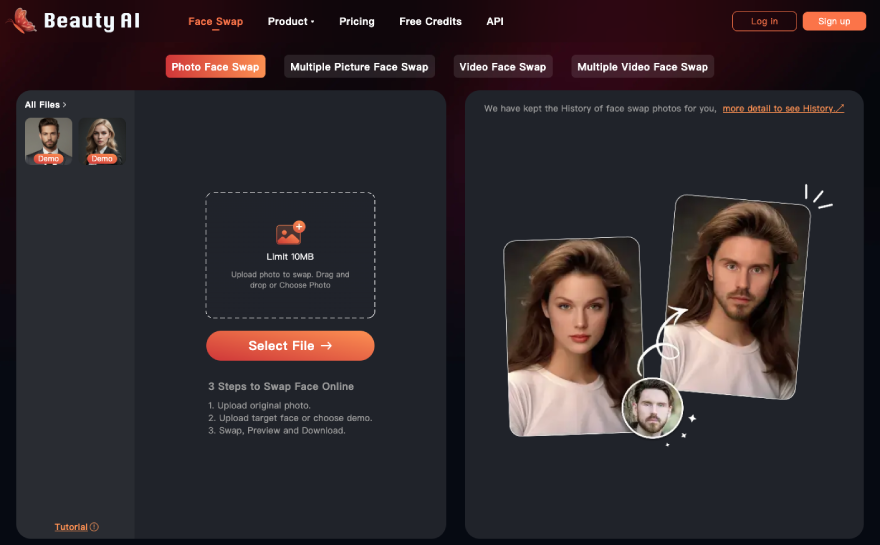Viewport: 880px width, 545px height.
Task: Switch to Photo Face Swap tab
Action: pyautogui.click(x=215, y=67)
